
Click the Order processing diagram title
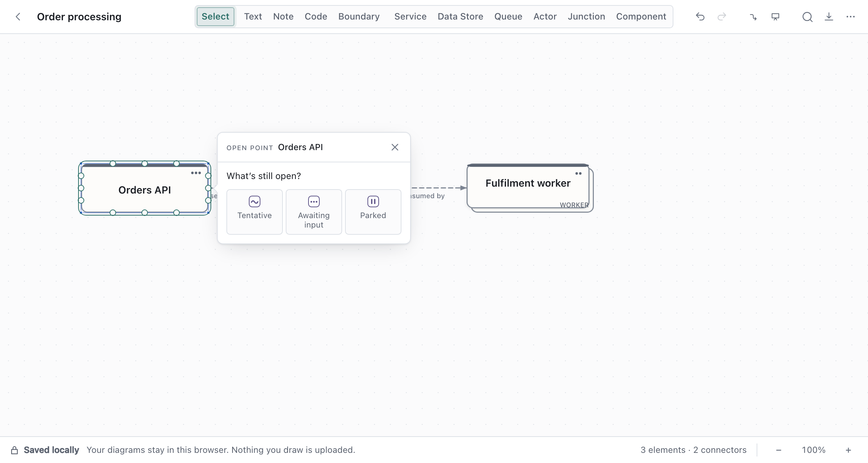point(79,17)
